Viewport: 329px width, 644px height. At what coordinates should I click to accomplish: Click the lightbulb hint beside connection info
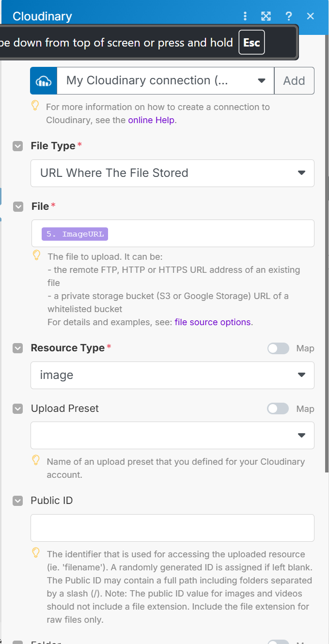pyautogui.click(x=35, y=106)
